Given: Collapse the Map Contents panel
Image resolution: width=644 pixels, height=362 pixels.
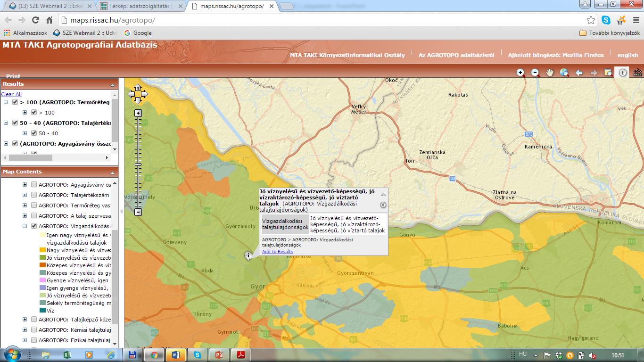Looking at the screenshot, I should [x=113, y=173].
